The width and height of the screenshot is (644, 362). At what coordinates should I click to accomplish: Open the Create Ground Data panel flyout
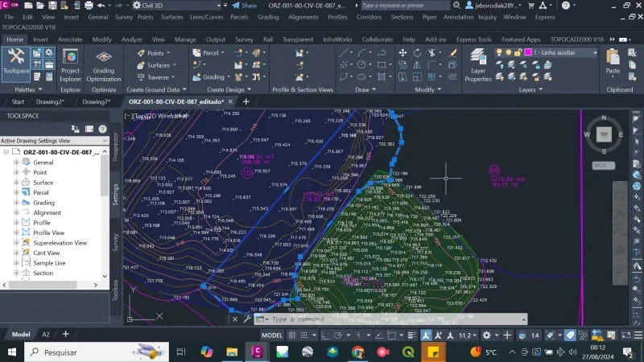tap(156, 89)
